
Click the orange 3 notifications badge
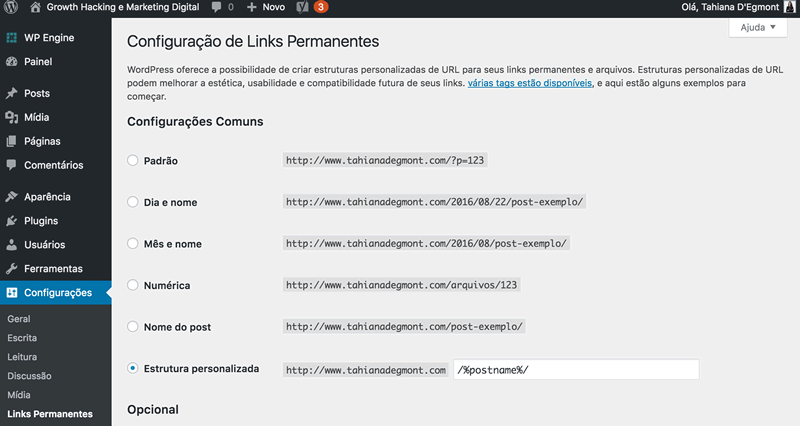click(x=321, y=7)
